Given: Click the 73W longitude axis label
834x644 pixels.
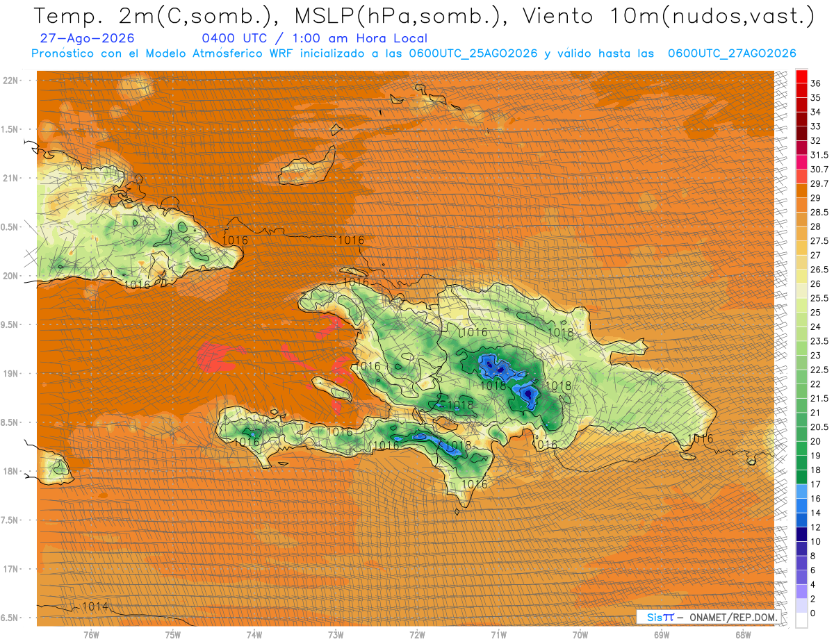Looking at the screenshot, I should [336, 634].
